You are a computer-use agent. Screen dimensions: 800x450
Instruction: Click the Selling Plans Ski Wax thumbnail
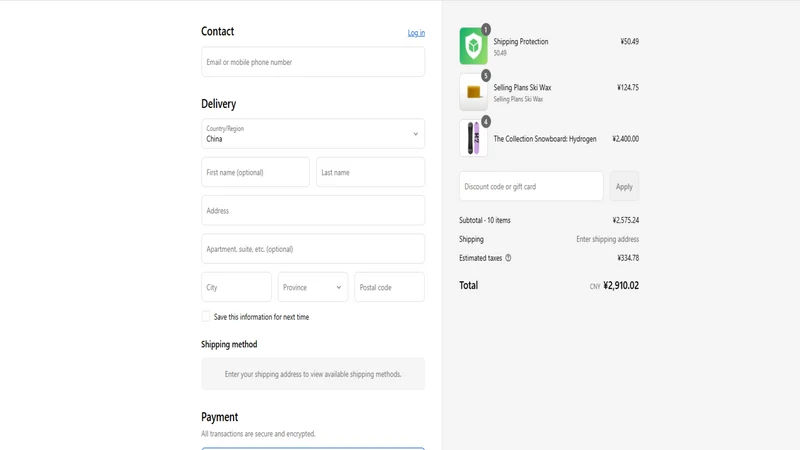coord(473,92)
